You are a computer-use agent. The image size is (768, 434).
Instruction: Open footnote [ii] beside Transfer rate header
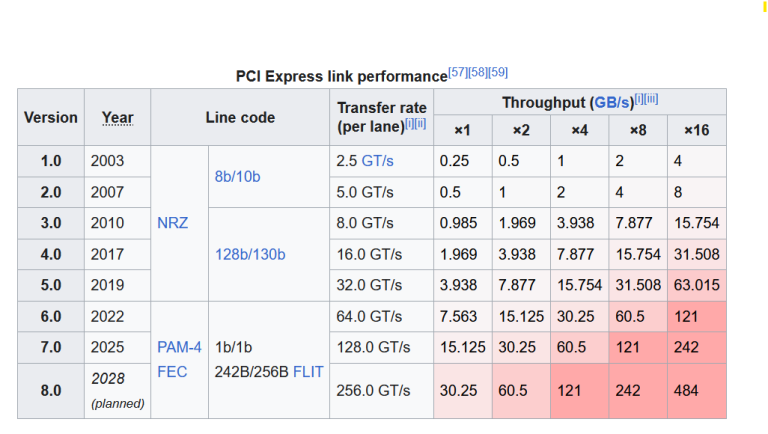pos(420,123)
